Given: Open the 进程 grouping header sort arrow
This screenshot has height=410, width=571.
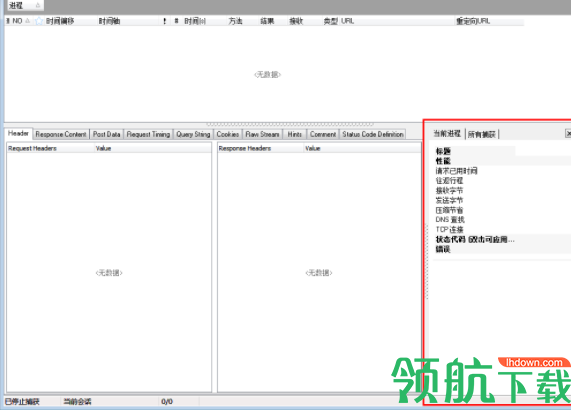Looking at the screenshot, I should point(38,5).
